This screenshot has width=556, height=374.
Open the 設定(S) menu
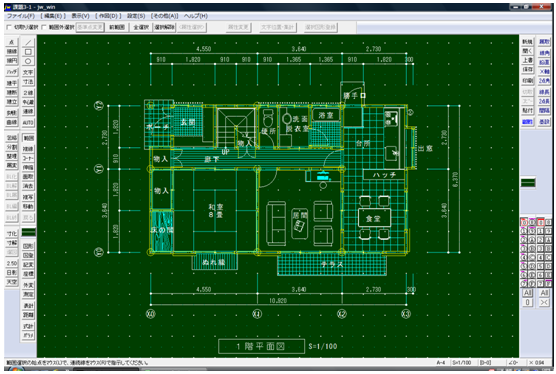click(136, 16)
